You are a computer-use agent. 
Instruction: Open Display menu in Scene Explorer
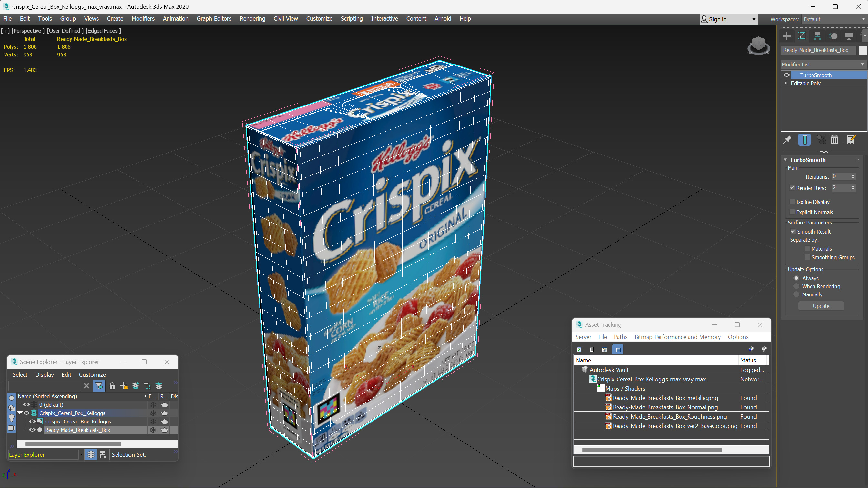click(45, 374)
